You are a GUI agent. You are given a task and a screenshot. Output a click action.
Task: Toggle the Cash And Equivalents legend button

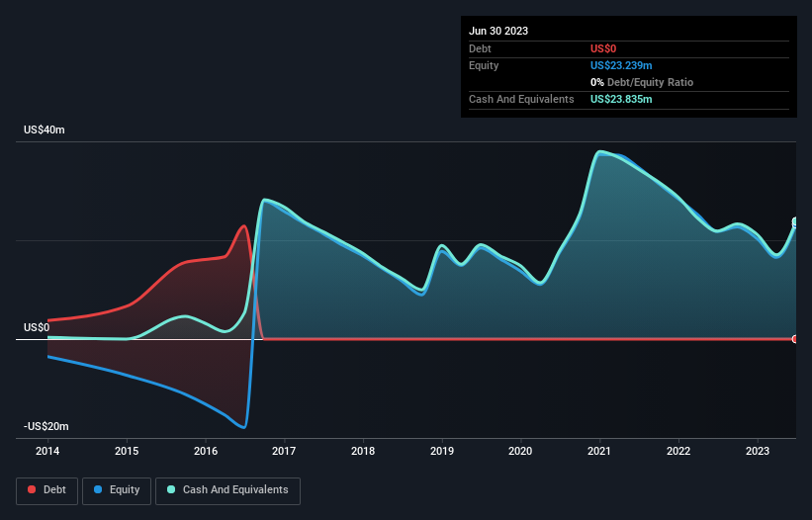(227, 490)
